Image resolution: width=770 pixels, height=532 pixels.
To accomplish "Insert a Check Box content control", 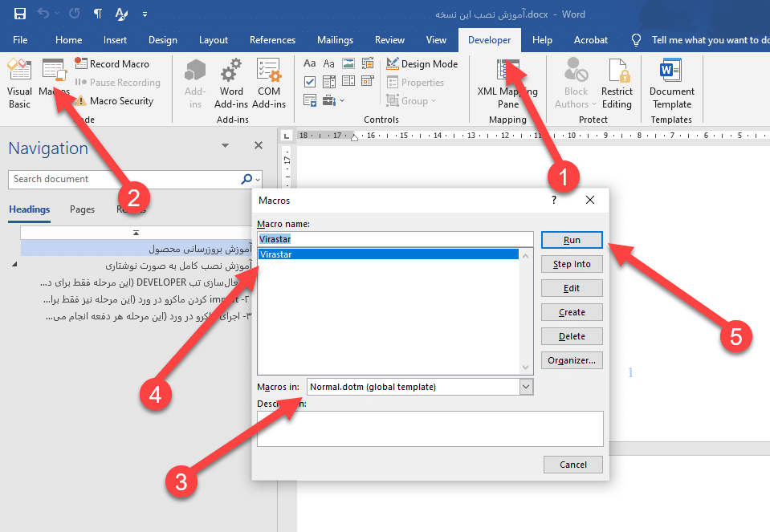I will click(310, 82).
